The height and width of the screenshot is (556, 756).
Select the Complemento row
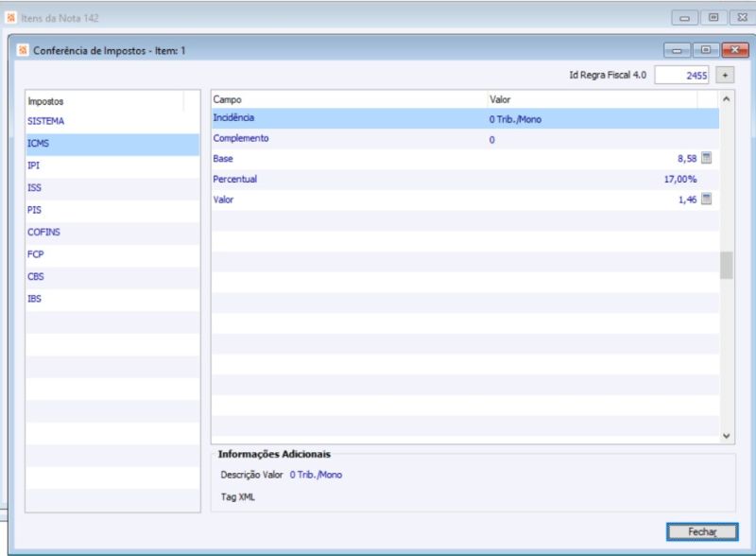(x=465, y=139)
